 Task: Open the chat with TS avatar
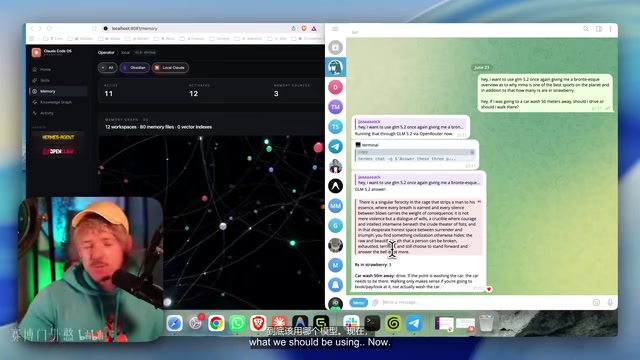click(336, 127)
